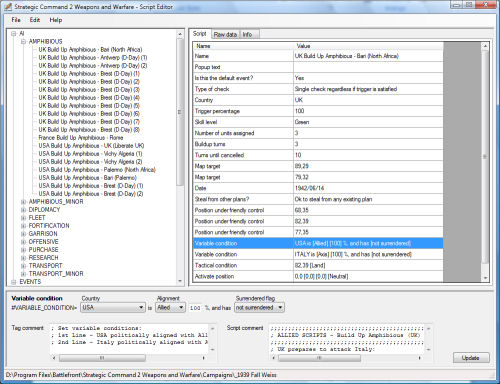Open the Country dropdown showing USA
Image resolution: width=500 pixels, height=384 pixels.
tap(113, 307)
